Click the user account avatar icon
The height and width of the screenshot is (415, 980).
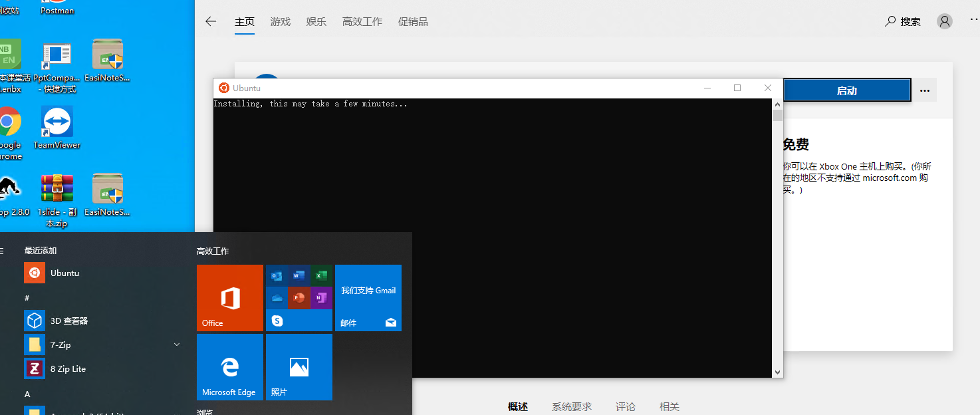944,21
